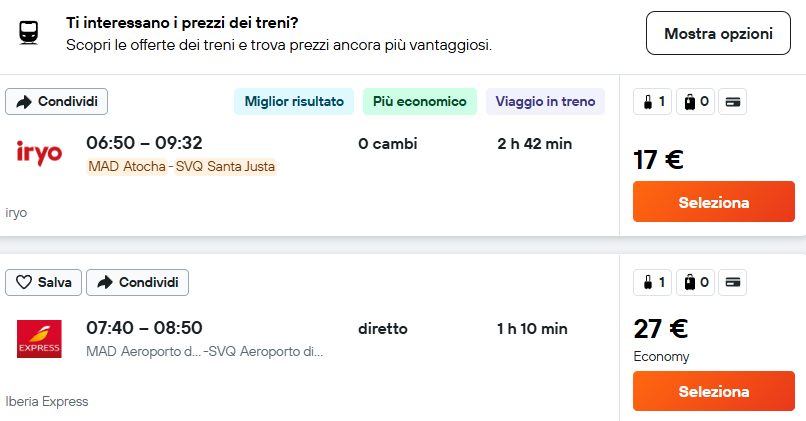Share the iryo train result via Condividi

click(x=57, y=101)
